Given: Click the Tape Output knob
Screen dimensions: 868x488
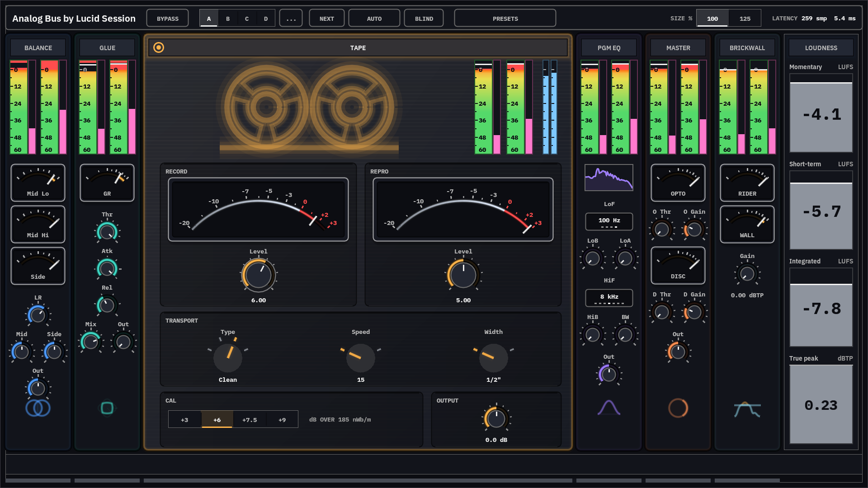Looking at the screenshot, I should click(x=496, y=419).
